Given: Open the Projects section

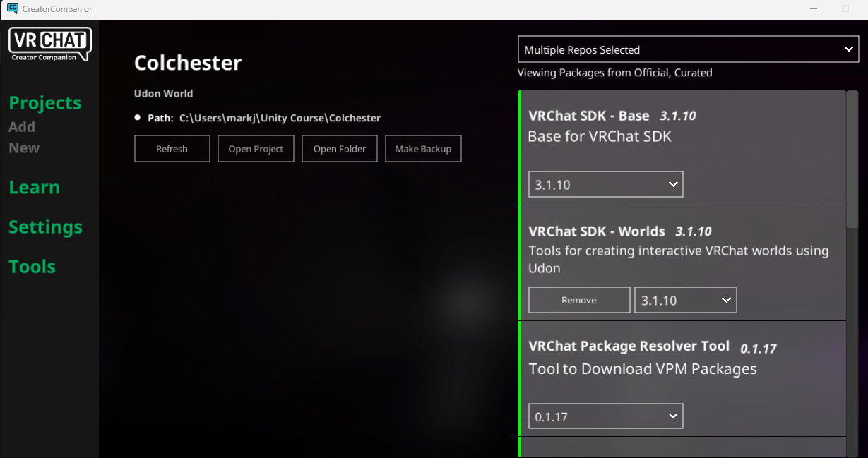Looking at the screenshot, I should coord(44,103).
